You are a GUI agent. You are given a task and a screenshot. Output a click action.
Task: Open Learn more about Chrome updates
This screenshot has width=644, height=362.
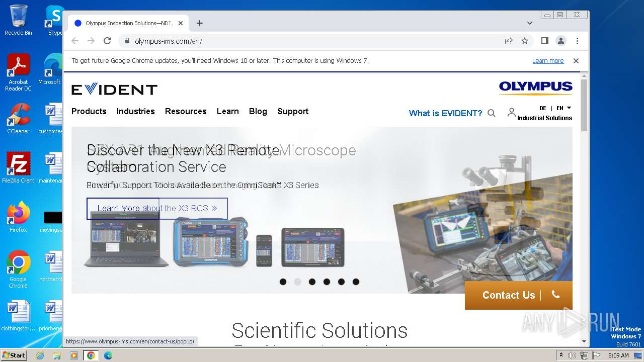click(548, 60)
